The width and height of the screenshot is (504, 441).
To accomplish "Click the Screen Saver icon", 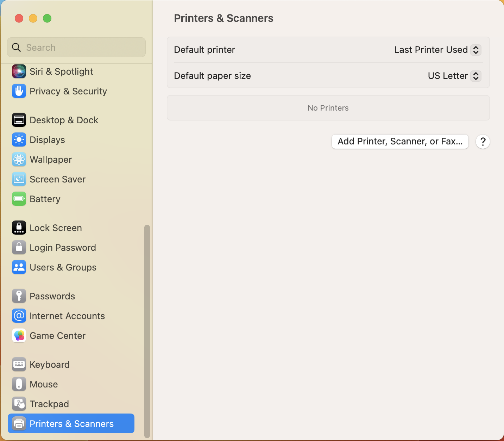I will [19, 179].
